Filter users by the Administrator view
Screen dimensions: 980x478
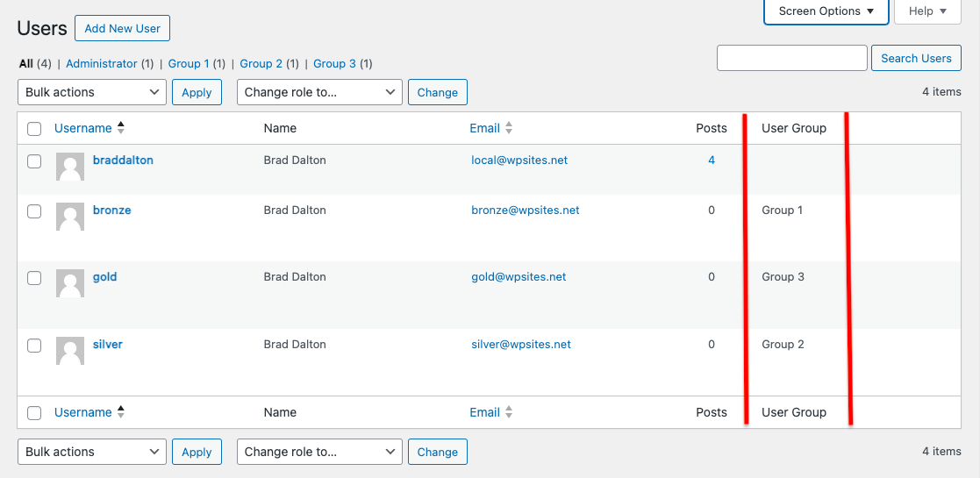102,64
